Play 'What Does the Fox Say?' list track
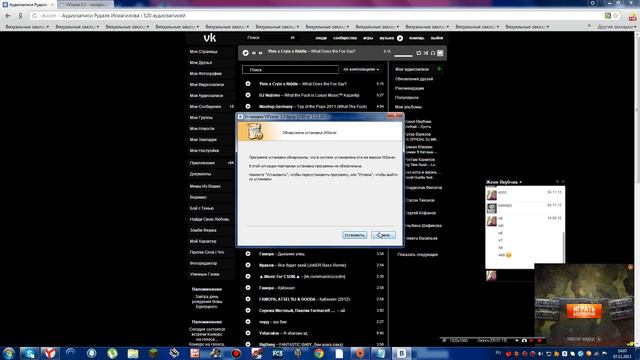This screenshot has width=640, height=360. coord(248,84)
